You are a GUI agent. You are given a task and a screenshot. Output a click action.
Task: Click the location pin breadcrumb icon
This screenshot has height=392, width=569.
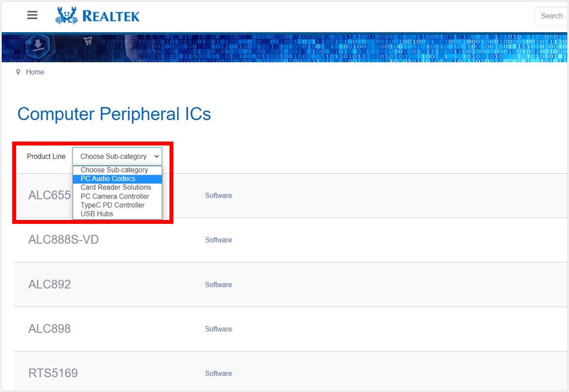[x=18, y=72]
